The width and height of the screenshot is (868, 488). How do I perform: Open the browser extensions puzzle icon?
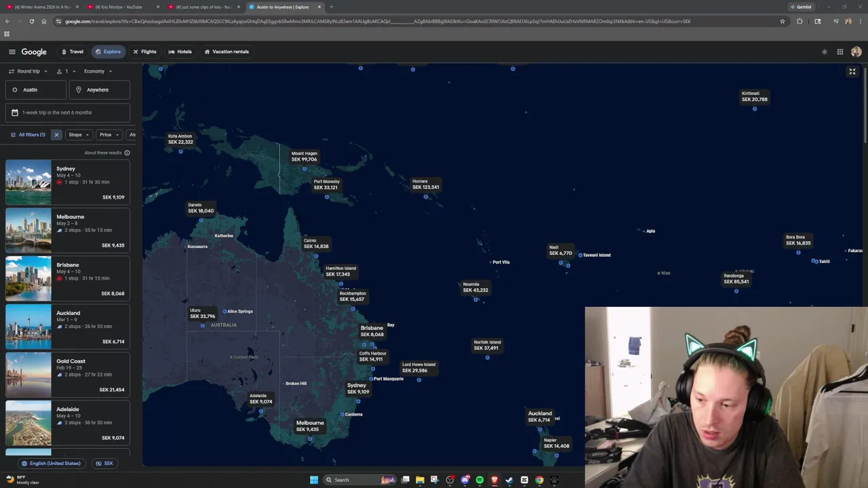coord(800,21)
